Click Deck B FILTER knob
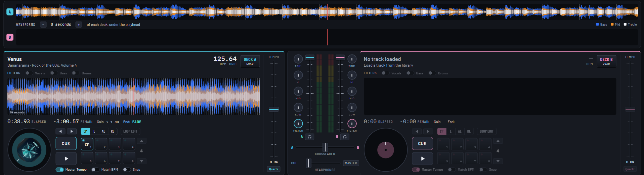This screenshot has width=644, height=175. pos(352,124)
